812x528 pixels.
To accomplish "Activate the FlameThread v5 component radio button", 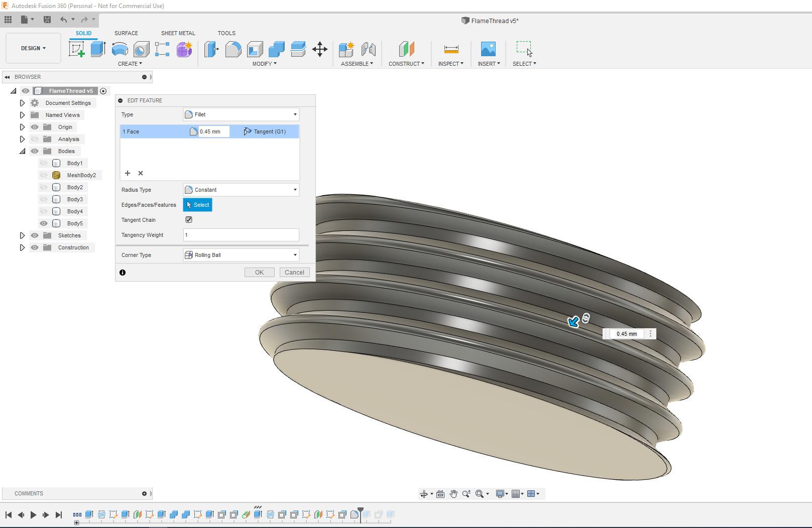I will (x=103, y=91).
